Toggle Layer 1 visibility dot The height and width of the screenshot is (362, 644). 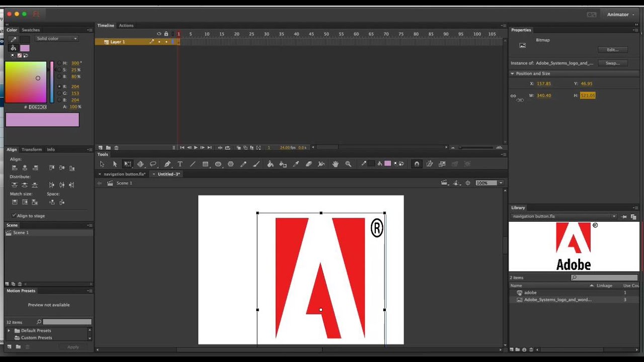point(159,42)
